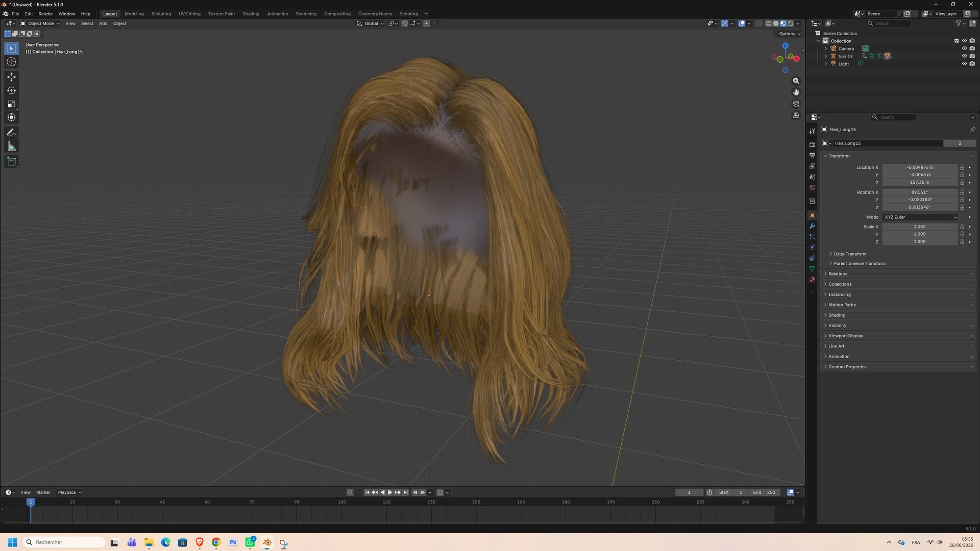980x551 pixels.
Task: Select the Cursor tool in the toolbar
Action: click(x=11, y=62)
